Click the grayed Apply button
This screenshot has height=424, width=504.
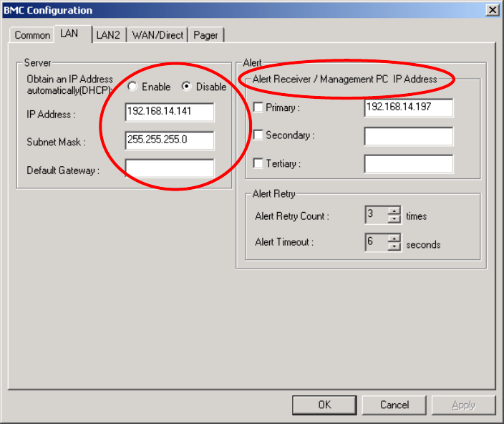click(x=463, y=405)
